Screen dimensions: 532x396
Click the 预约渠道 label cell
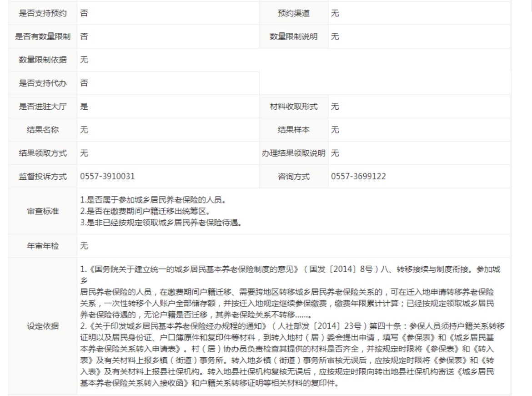point(293,14)
